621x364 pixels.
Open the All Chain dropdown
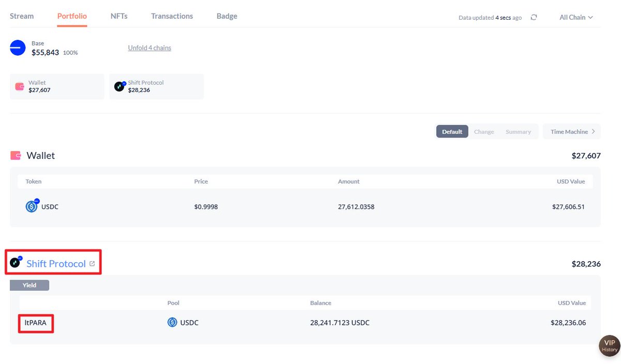pos(576,17)
